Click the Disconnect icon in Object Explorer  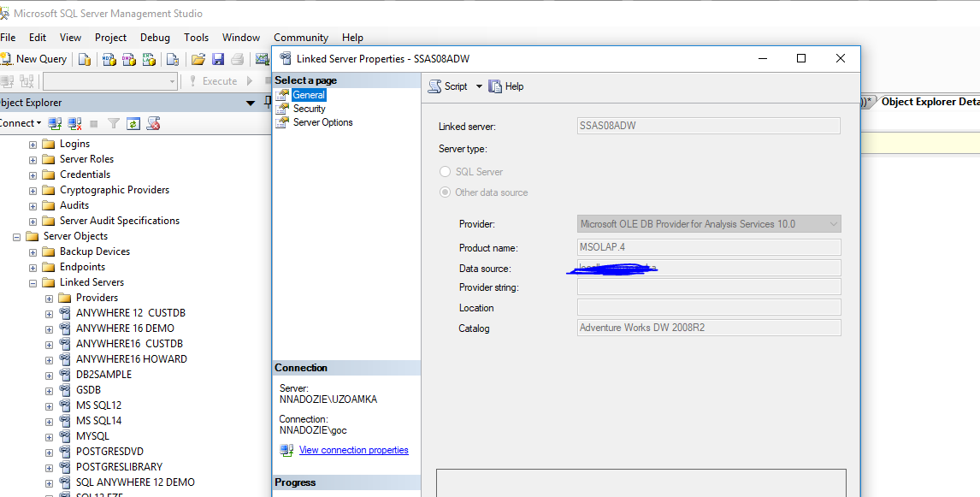pyautogui.click(x=75, y=123)
